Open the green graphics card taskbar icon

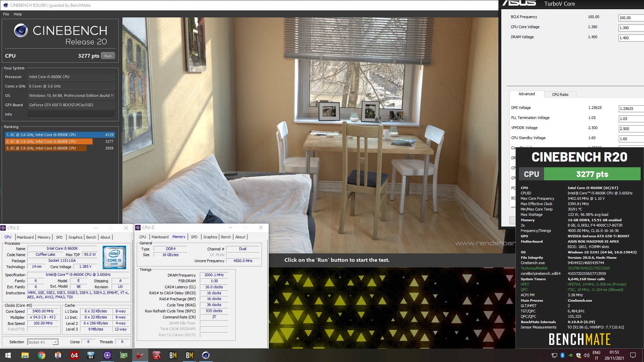[x=123, y=355]
